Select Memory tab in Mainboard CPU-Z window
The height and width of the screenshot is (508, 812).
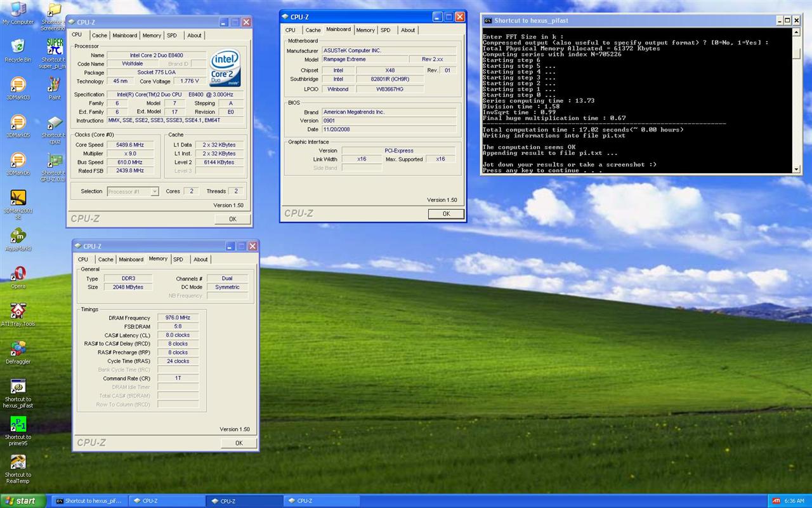point(365,30)
